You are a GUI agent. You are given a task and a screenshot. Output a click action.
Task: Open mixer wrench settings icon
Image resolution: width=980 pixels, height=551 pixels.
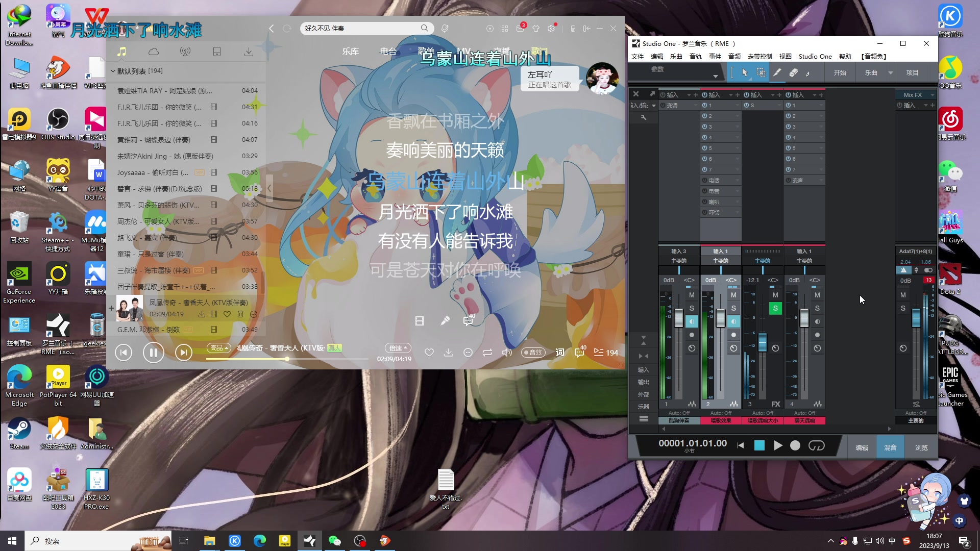(644, 117)
